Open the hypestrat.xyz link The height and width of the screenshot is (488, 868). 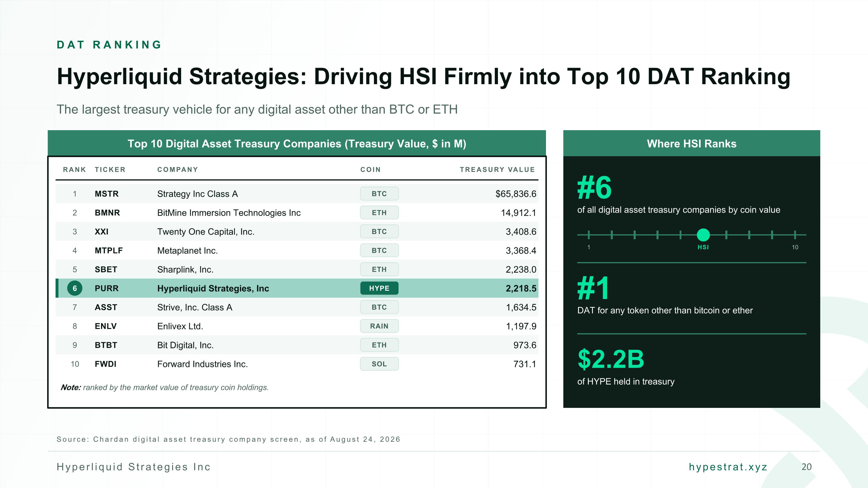click(728, 467)
